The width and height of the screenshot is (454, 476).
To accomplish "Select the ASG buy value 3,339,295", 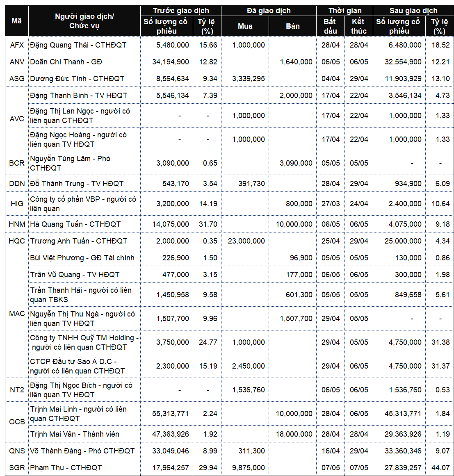I will pos(249,79).
